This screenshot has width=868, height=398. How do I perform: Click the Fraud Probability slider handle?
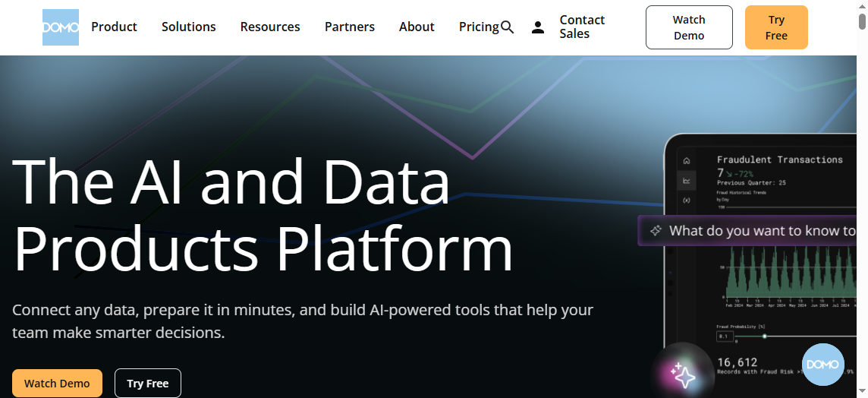coord(765,336)
